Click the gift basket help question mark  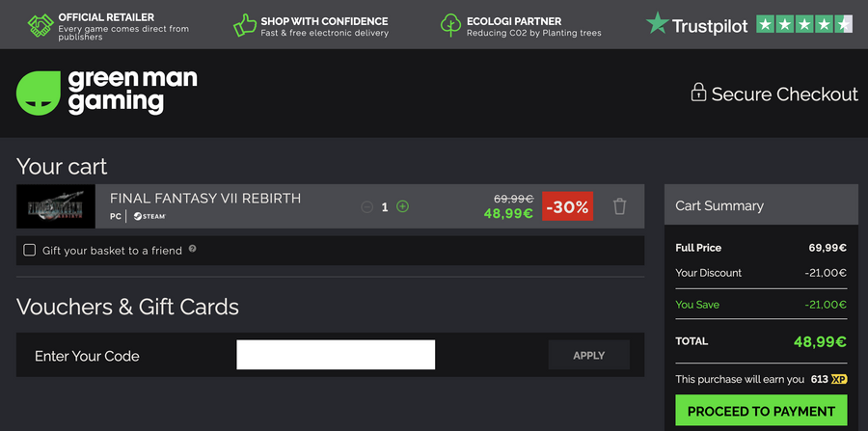193,249
